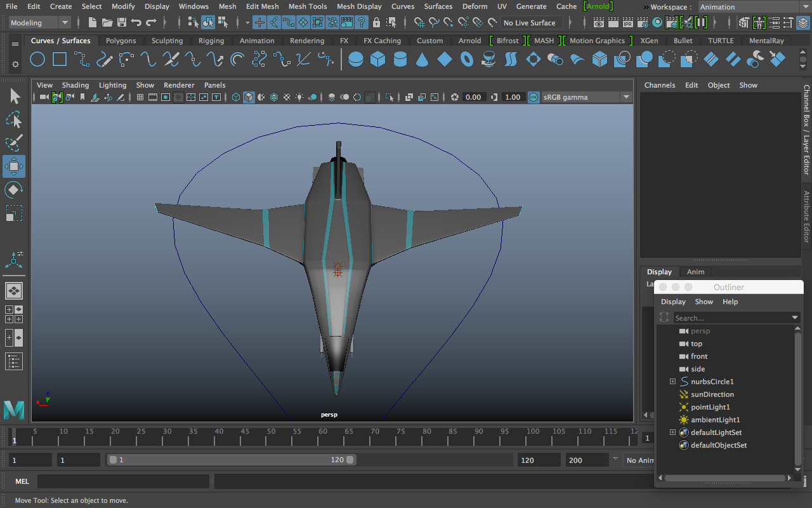Create a NURBS cylinder from shelf
This screenshot has width=812, height=508.
400,60
